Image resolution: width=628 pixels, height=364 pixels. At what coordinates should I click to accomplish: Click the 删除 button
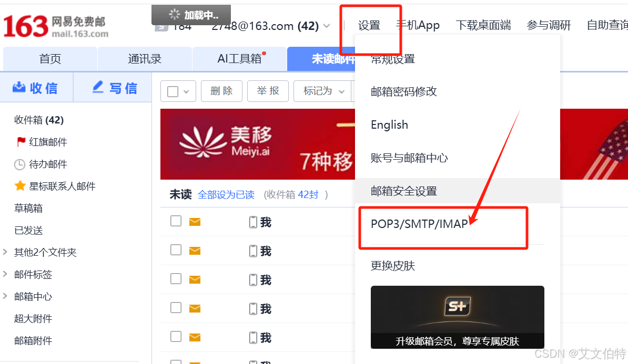click(221, 91)
